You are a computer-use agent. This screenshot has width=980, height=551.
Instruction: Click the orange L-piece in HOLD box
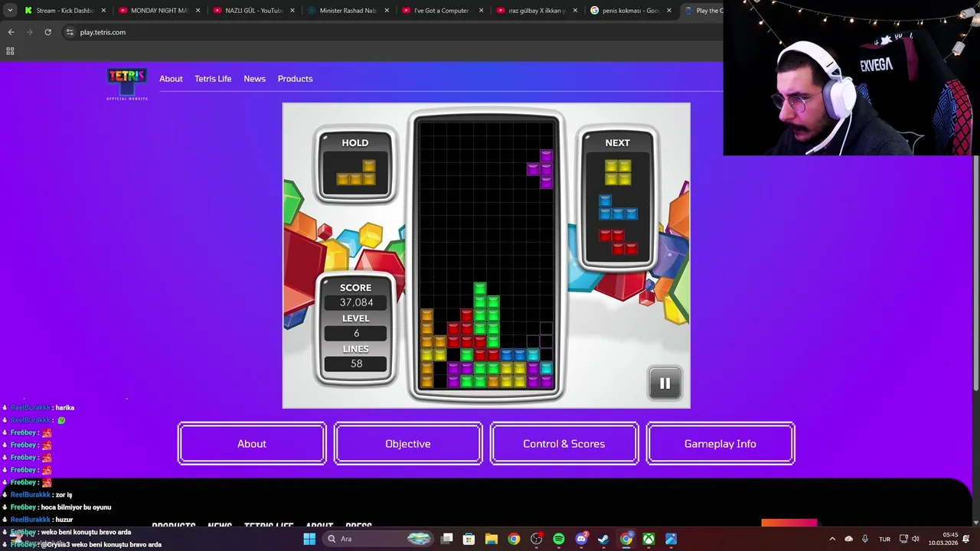(x=356, y=173)
